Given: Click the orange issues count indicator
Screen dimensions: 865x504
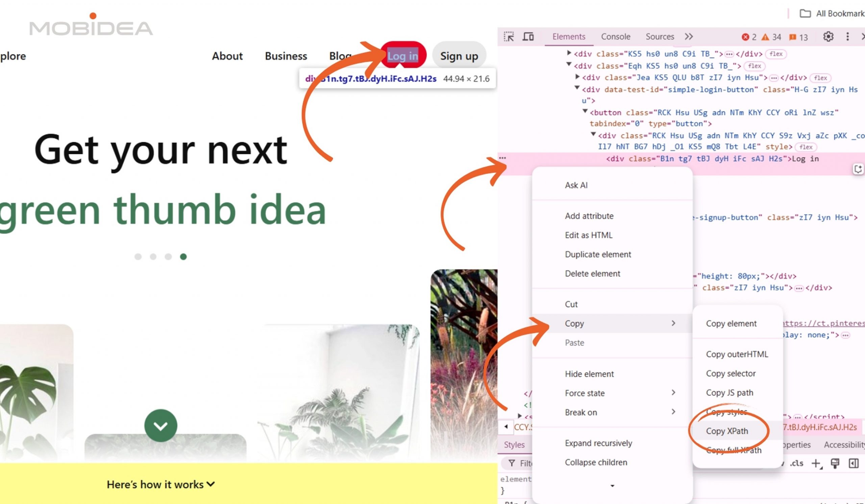Looking at the screenshot, I should tap(798, 37).
